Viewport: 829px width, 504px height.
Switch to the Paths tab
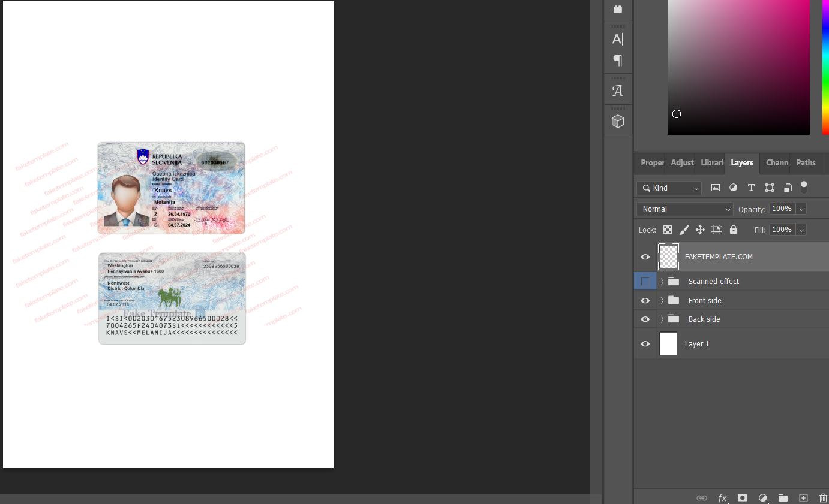click(x=805, y=162)
